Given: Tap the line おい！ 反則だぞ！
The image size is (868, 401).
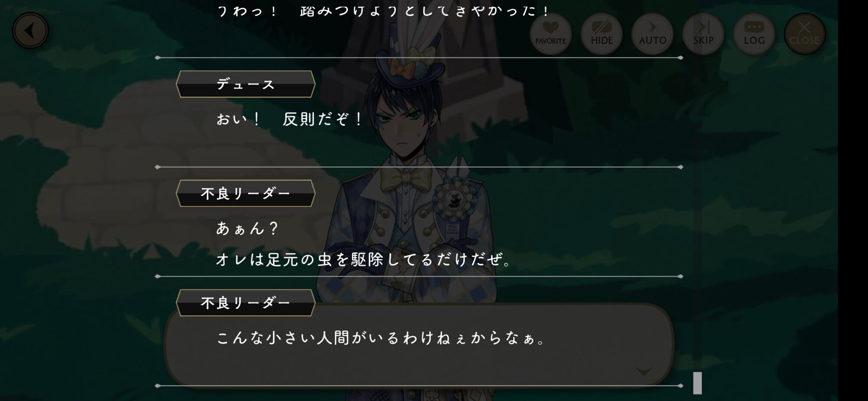Looking at the screenshot, I should [x=289, y=119].
